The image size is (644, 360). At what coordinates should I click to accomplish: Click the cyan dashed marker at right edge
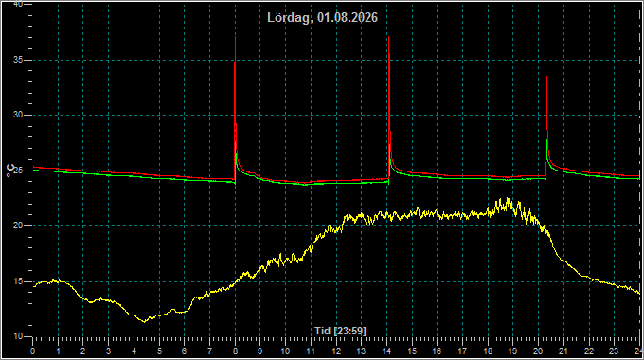640,172
